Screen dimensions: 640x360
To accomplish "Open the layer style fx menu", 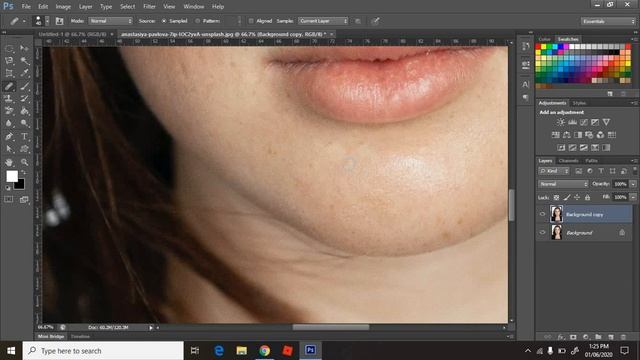I will click(561, 337).
